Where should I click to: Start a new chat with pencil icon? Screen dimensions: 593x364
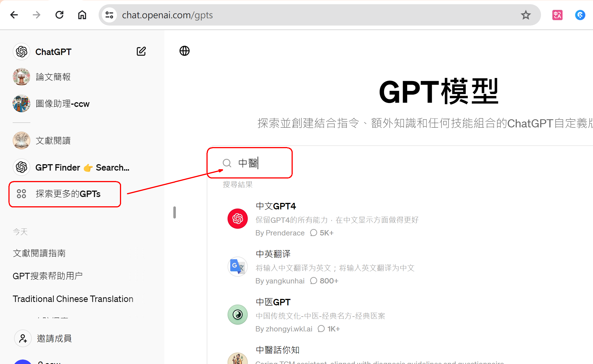tap(141, 51)
